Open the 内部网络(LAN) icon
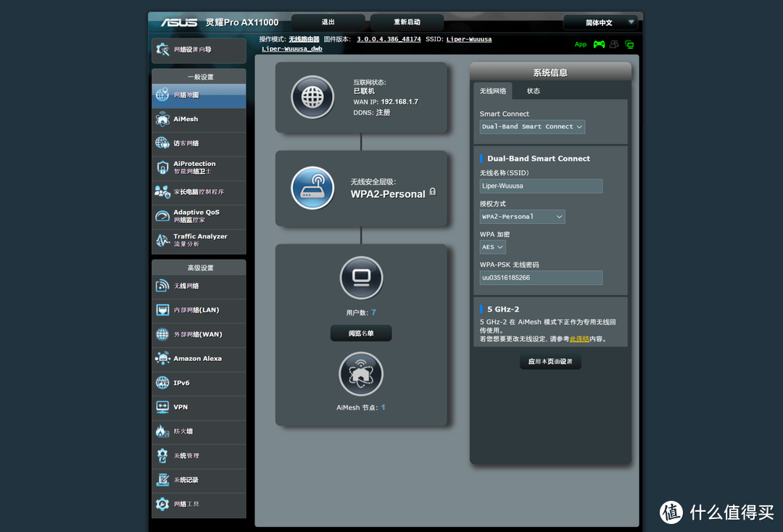The width and height of the screenshot is (783, 532). [162, 310]
